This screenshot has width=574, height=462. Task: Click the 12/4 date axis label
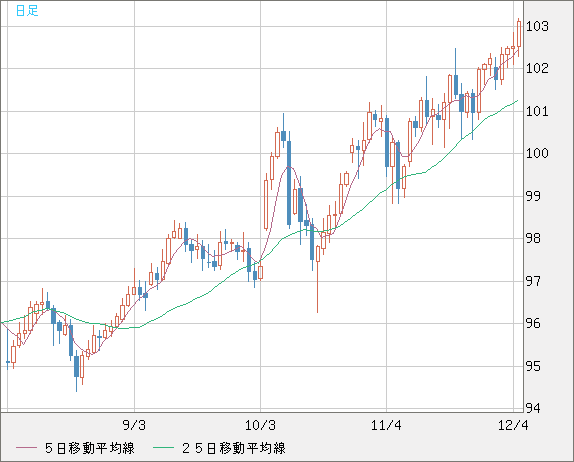click(x=513, y=425)
